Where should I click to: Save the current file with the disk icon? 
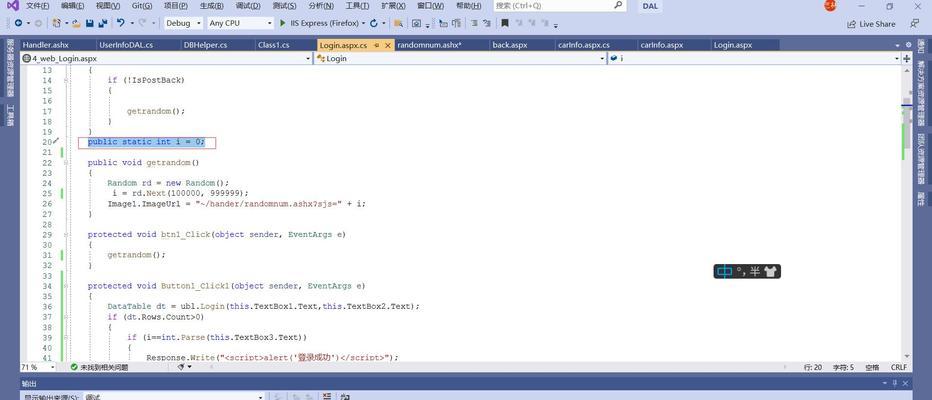click(90, 23)
